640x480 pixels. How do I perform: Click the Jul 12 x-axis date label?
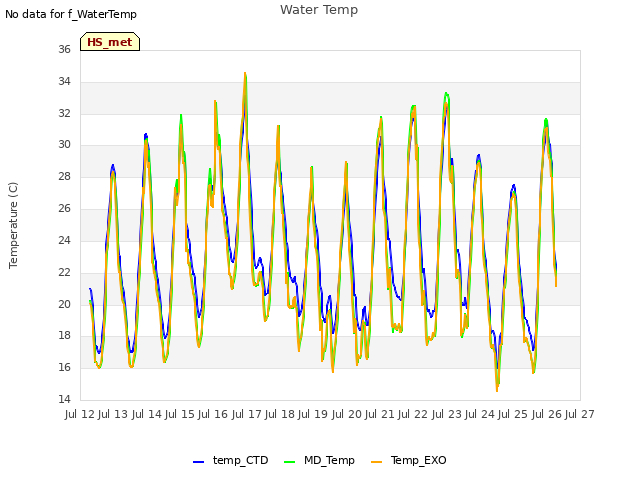coord(80,414)
